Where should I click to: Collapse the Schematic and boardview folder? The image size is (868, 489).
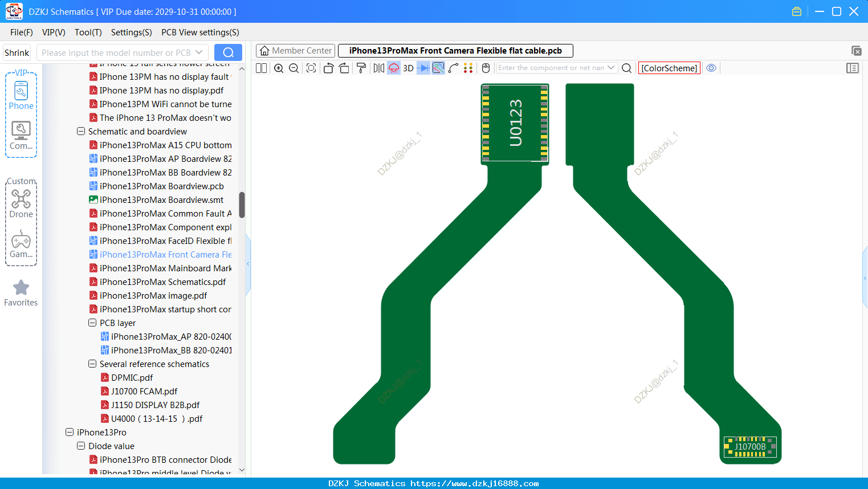pyautogui.click(x=81, y=131)
